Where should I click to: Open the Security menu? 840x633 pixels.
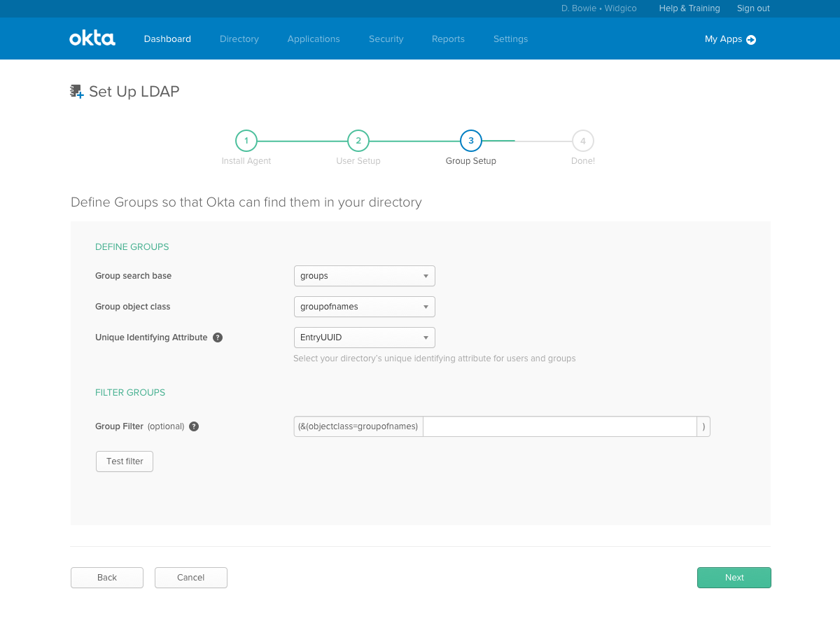(386, 39)
